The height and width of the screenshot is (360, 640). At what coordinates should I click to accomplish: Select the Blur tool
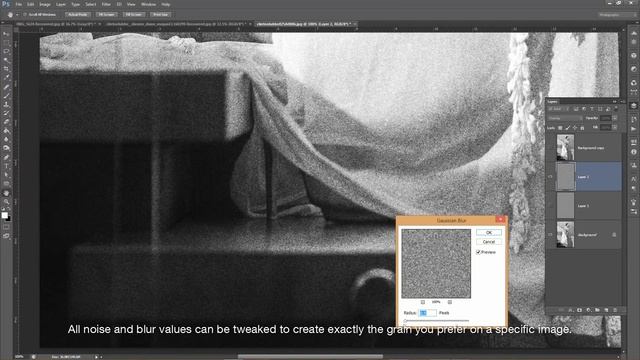pyautogui.click(x=6, y=140)
